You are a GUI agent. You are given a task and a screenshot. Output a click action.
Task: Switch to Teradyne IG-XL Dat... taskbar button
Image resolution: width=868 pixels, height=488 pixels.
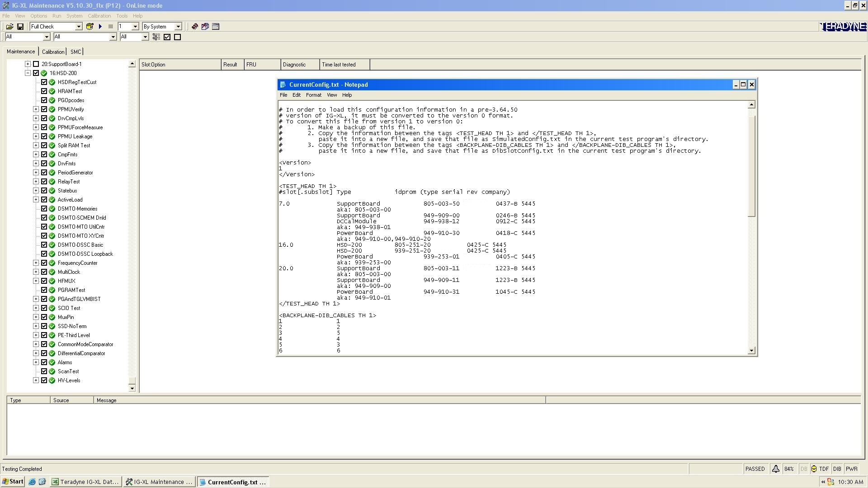(85, 482)
